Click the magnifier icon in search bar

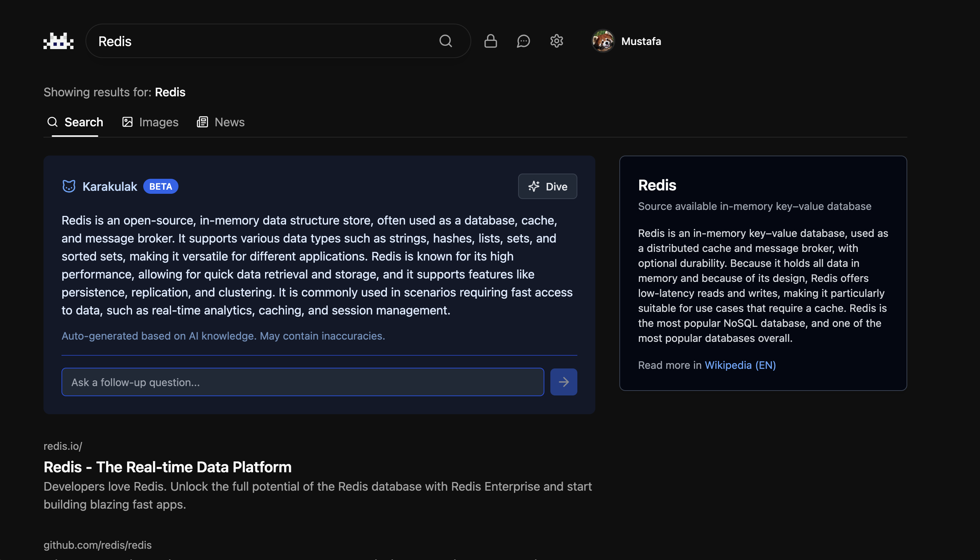pyautogui.click(x=445, y=41)
